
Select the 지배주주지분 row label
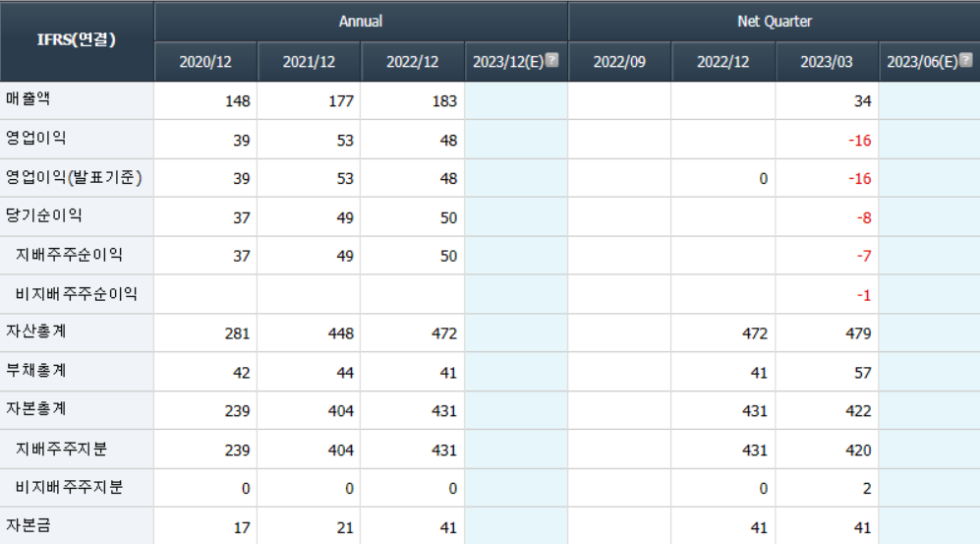coord(61,449)
